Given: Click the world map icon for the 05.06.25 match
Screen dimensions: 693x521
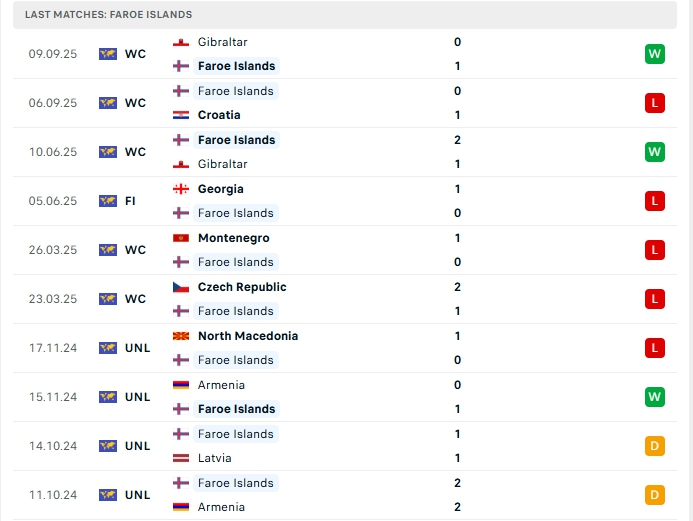Looking at the screenshot, I should tap(108, 201).
